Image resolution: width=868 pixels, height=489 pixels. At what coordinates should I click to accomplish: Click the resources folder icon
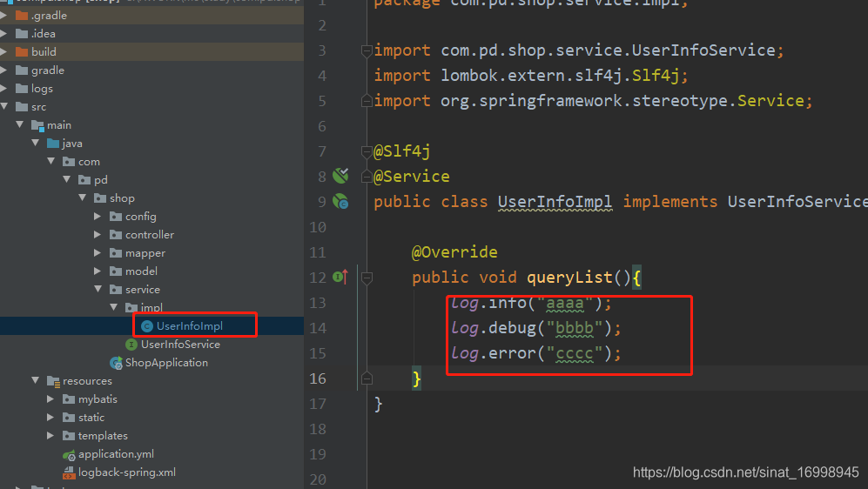coord(53,381)
